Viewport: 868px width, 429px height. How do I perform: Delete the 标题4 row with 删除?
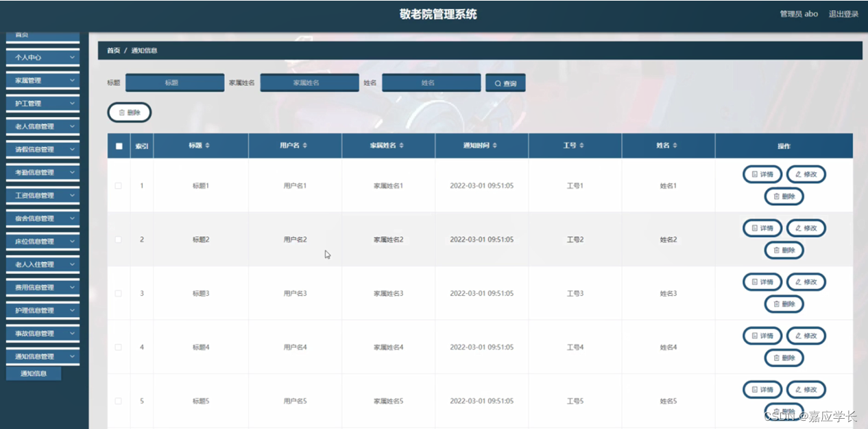784,358
